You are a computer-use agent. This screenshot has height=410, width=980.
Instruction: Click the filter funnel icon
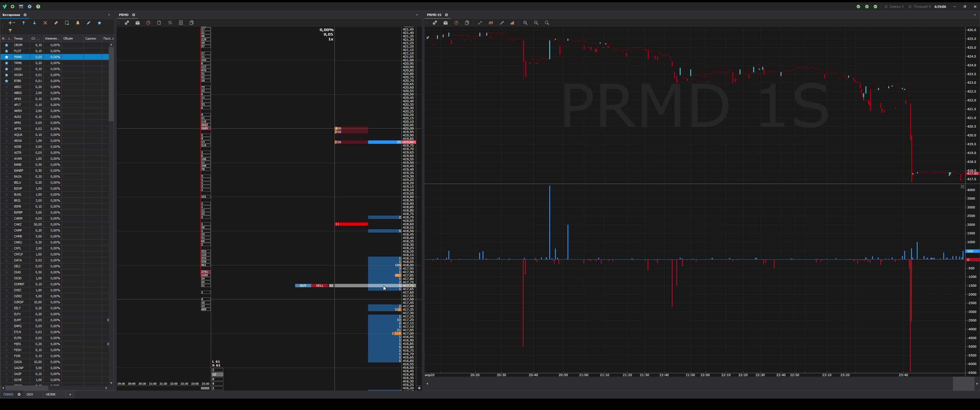click(10, 30)
